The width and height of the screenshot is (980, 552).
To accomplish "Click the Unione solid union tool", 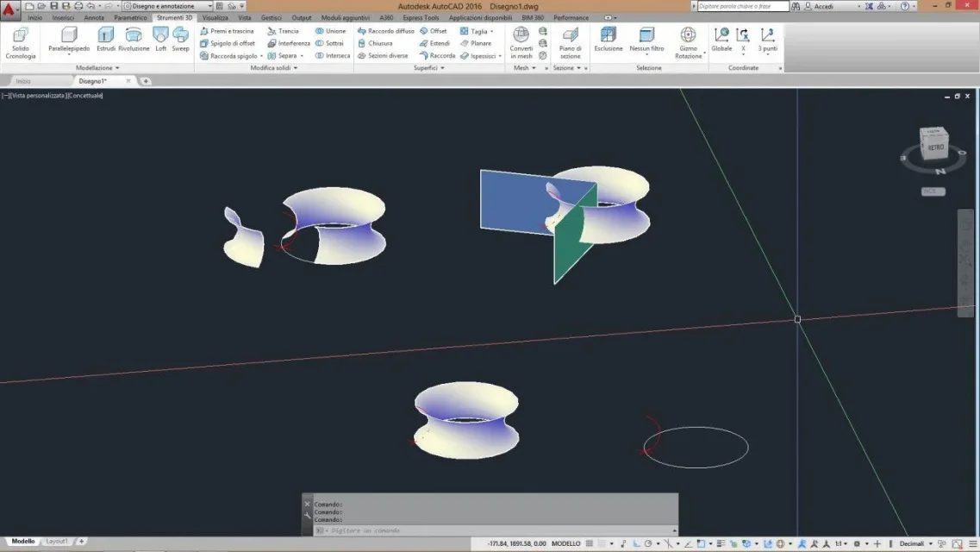I will 330,31.
